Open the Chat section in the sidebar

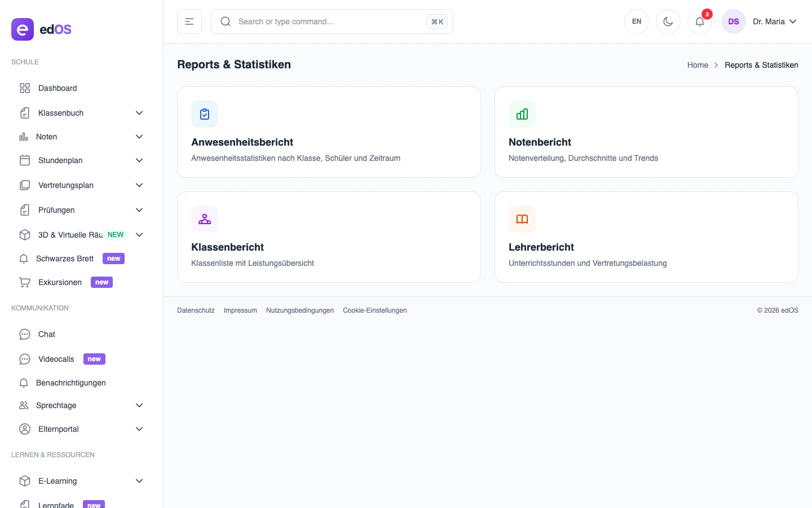click(x=46, y=334)
